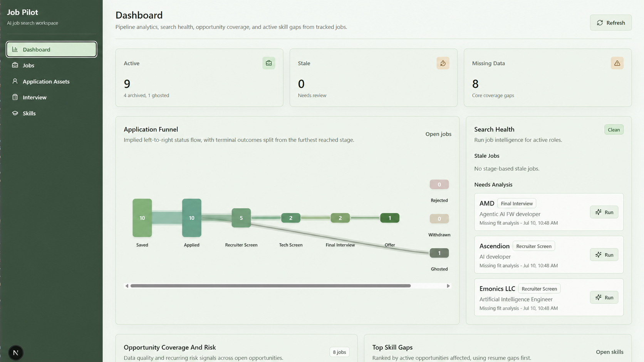Click 'Opportunity Coverage And Risk' heading

(170, 347)
